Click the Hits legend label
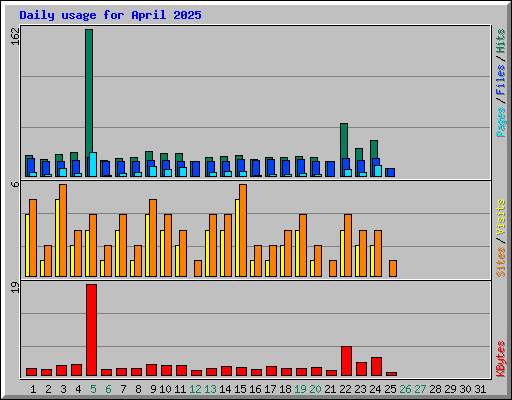 [500, 41]
